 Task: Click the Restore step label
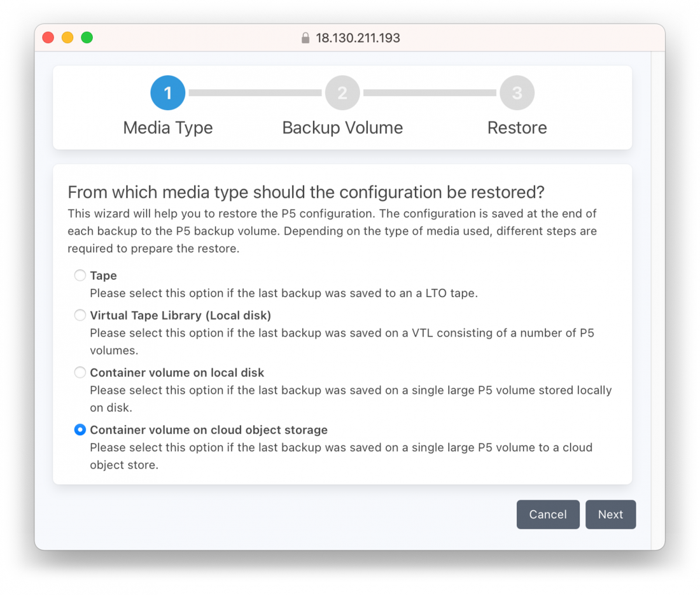point(517,128)
